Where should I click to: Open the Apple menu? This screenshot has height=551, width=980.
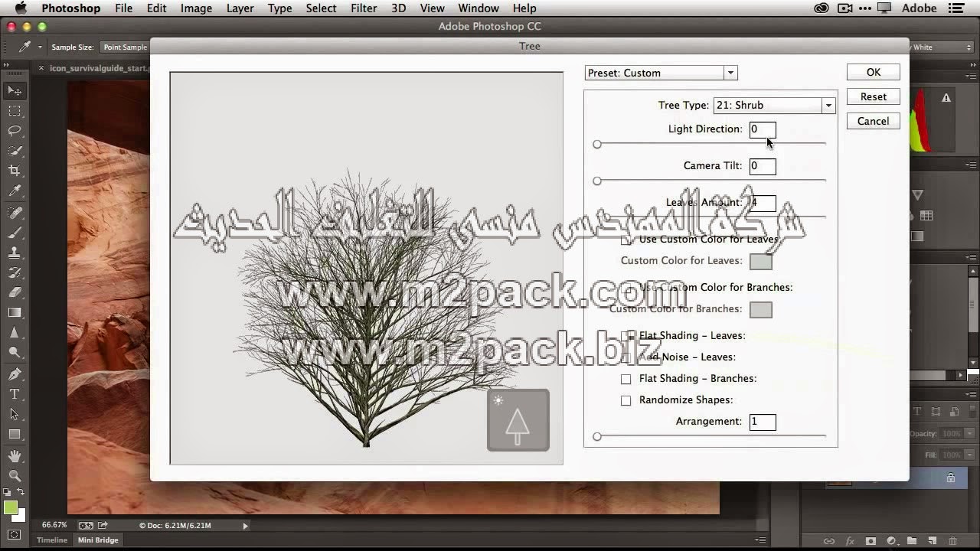(21, 8)
